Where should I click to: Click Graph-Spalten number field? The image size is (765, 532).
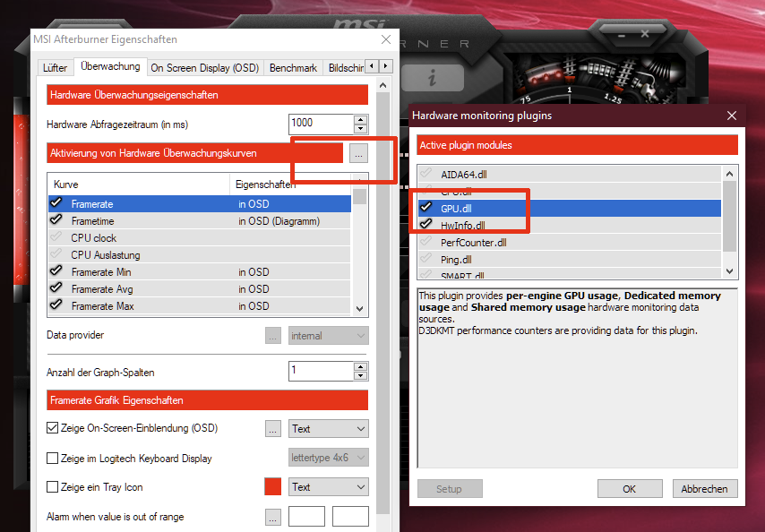click(x=322, y=371)
